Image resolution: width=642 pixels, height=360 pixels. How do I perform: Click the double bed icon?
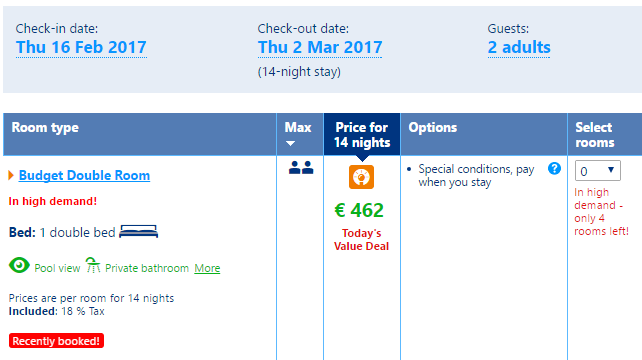(x=138, y=231)
